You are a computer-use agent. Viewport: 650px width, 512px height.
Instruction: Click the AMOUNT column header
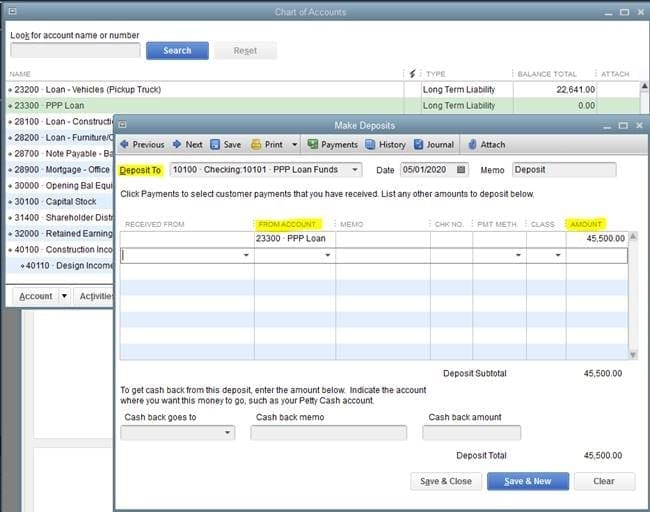coord(586,224)
